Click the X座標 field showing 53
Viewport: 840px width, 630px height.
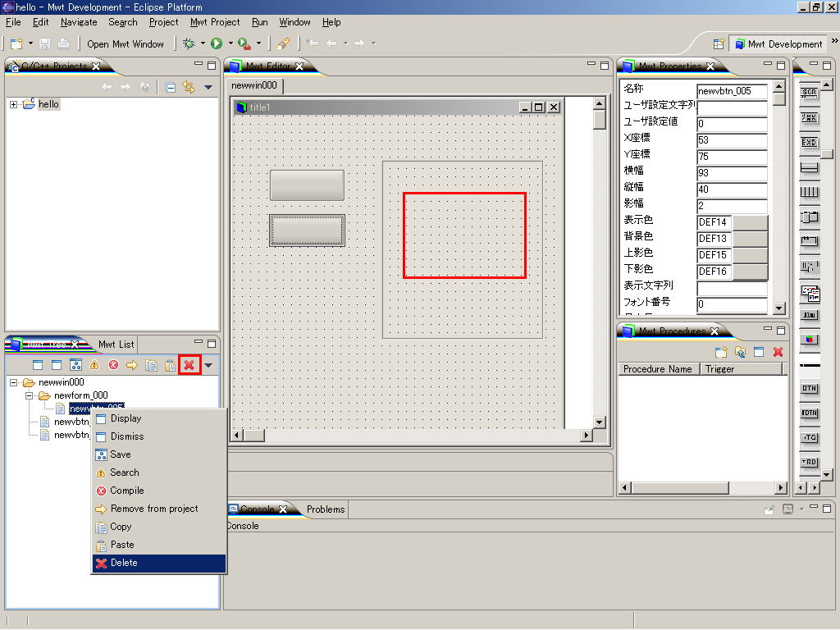pos(731,140)
